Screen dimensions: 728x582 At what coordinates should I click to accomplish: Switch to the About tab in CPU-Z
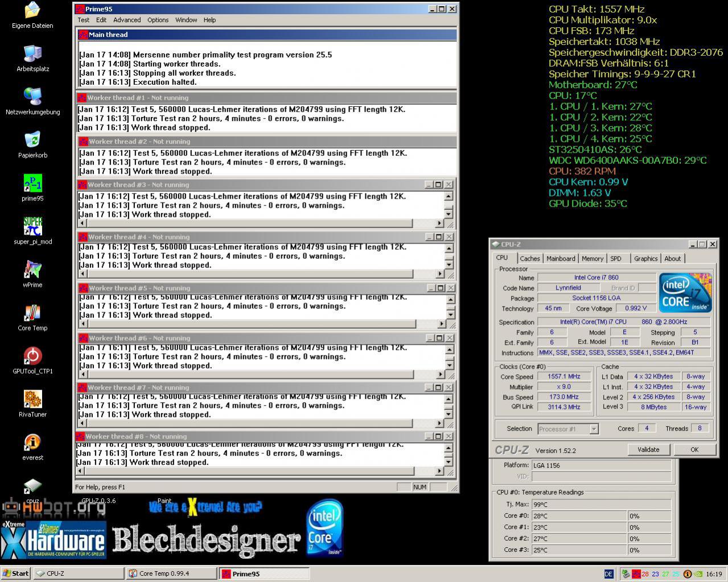(673, 258)
